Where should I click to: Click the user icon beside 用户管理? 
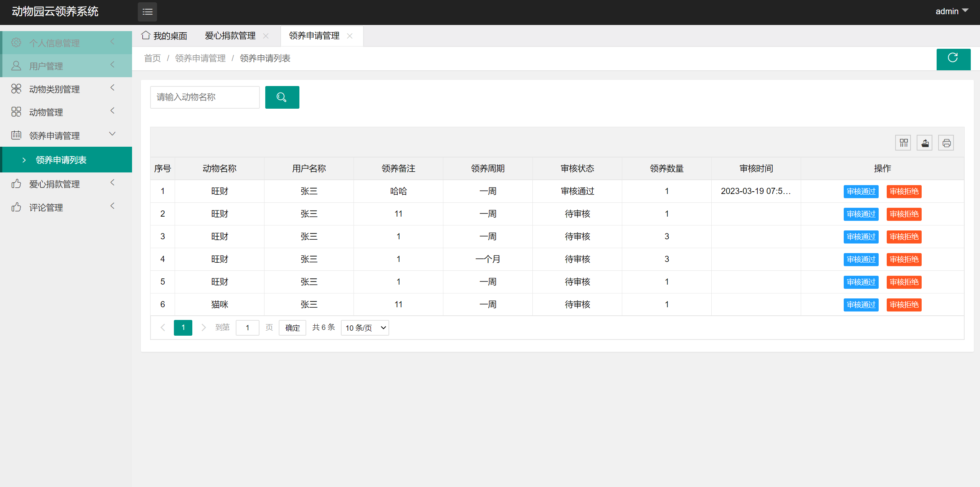pyautogui.click(x=16, y=65)
